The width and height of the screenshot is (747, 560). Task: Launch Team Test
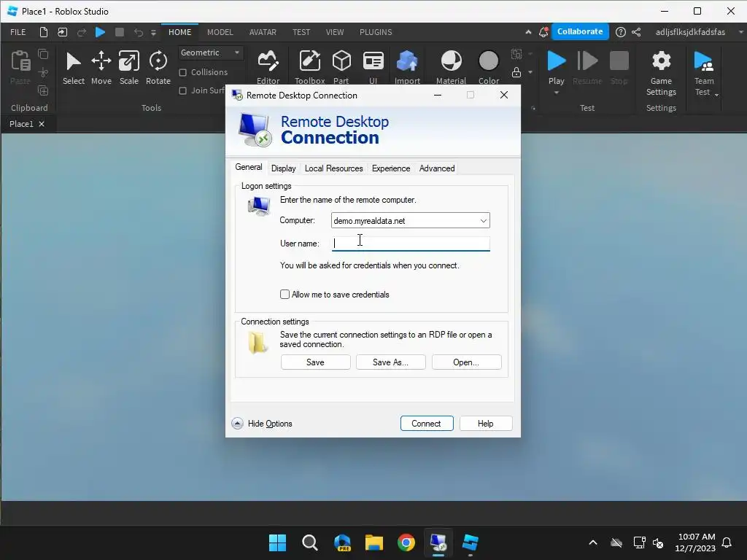click(704, 72)
